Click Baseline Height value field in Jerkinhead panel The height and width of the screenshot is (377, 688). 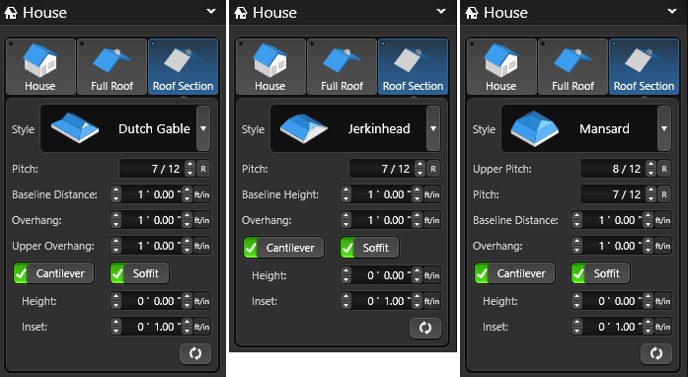382,194
